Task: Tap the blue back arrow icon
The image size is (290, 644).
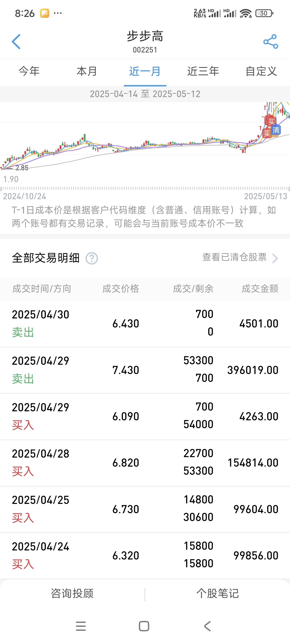Action: pos(16,42)
